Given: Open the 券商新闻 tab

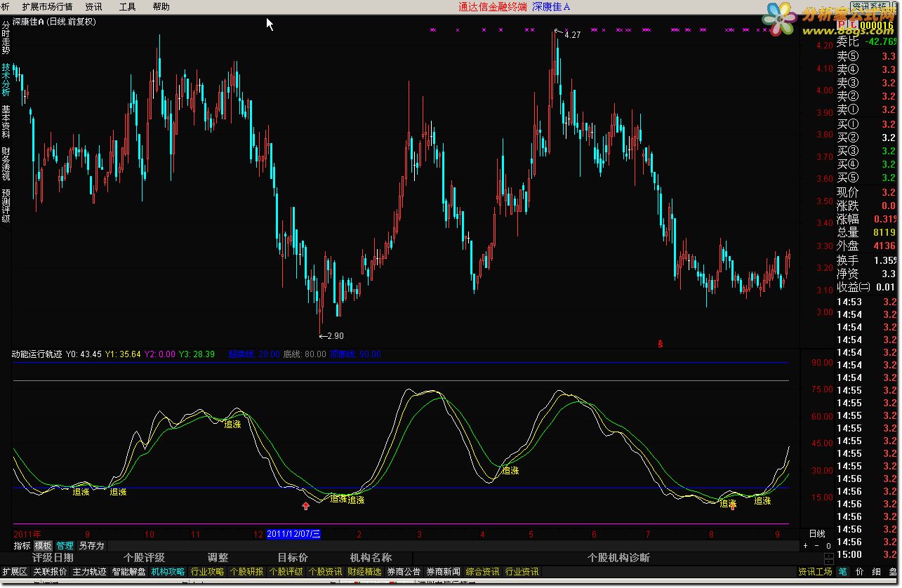Looking at the screenshot, I should pyautogui.click(x=443, y=572).
